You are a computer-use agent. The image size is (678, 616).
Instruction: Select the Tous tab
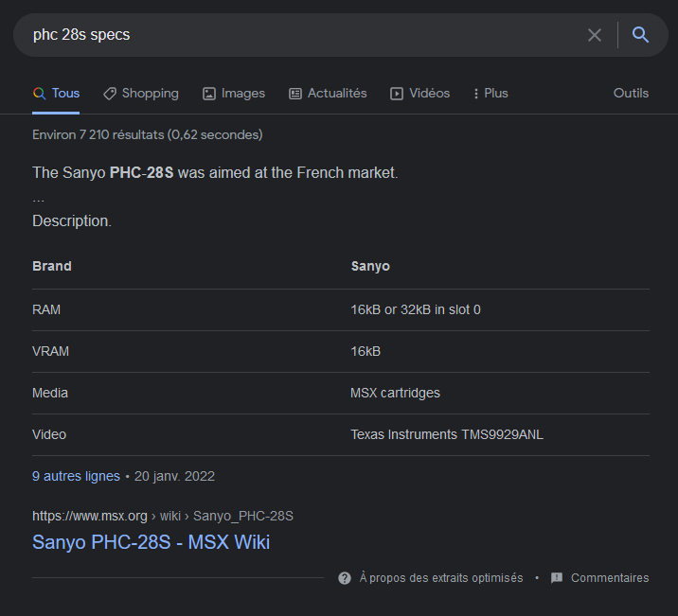tap(56, 94)
